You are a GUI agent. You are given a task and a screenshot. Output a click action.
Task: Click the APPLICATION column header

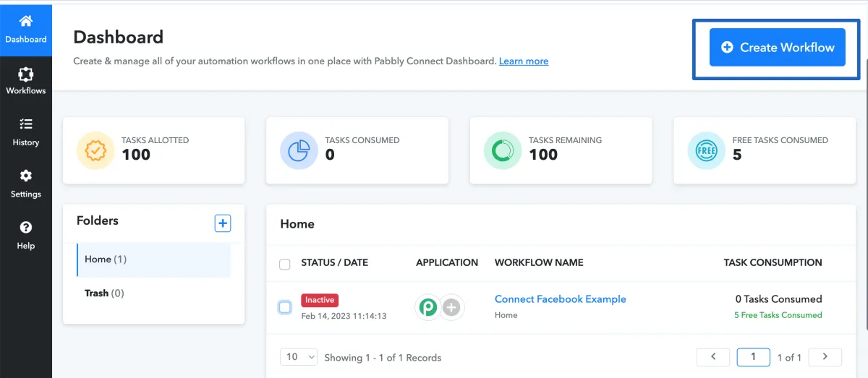[x=447, y=263]
